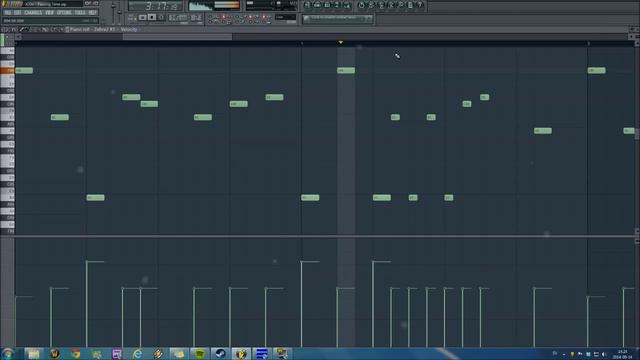Click the last help icon in shortcut toolbar
The height and width of the screenshot is (360, 640).
420,5
